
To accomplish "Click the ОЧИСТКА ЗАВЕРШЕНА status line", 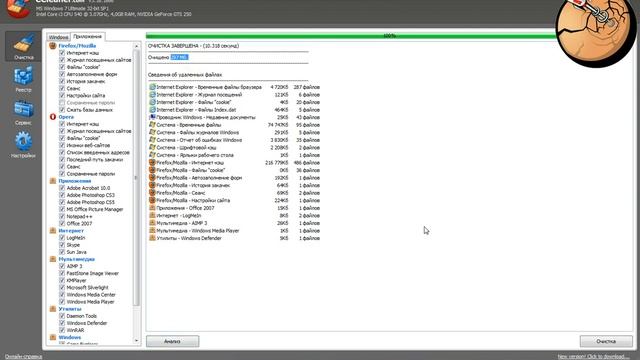I will pos(193,46).
